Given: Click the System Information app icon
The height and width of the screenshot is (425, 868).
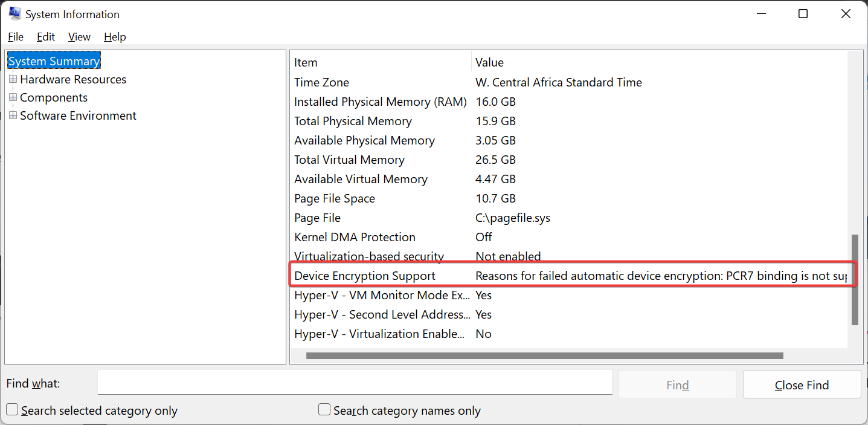Looking at the screenshot, I should click(x=14, y=13).
